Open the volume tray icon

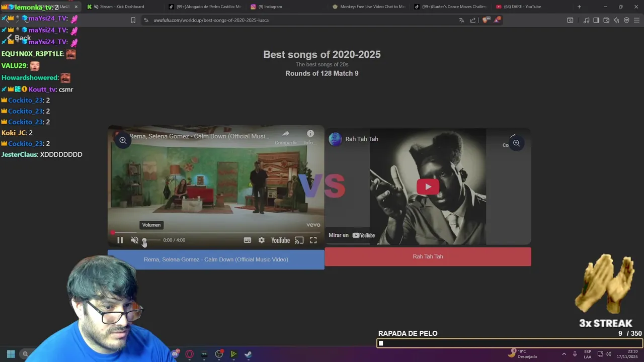click(608, 354)
